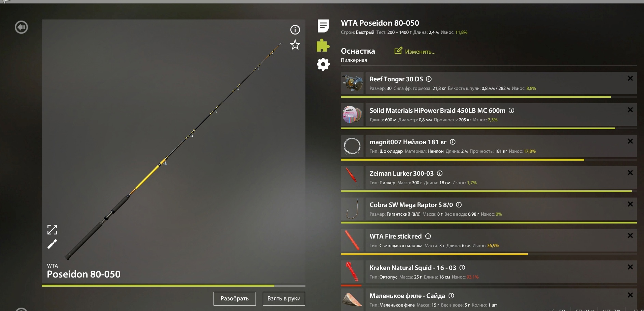Click the Разобрать button
This screenshot has height=311, width=644.
235,299
